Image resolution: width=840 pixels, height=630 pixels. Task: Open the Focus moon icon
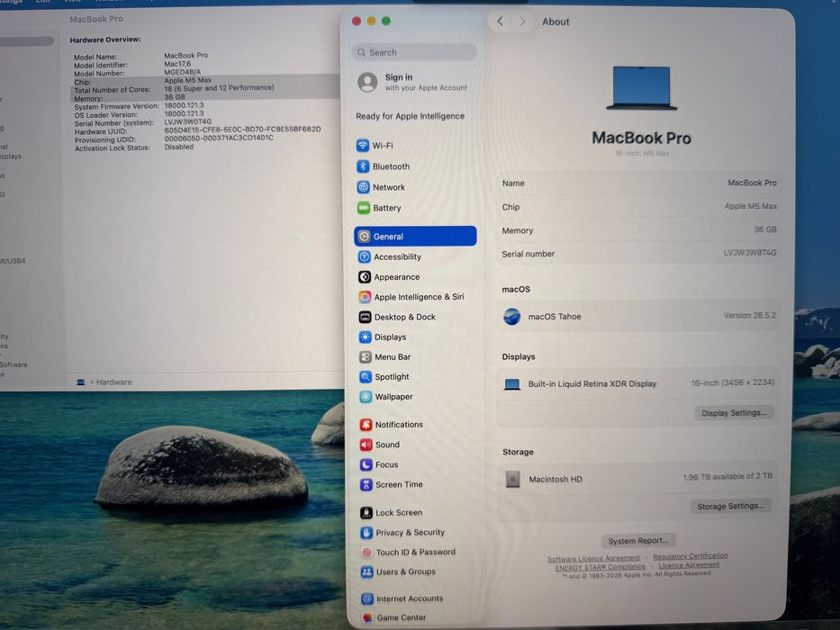click(366, 464)
